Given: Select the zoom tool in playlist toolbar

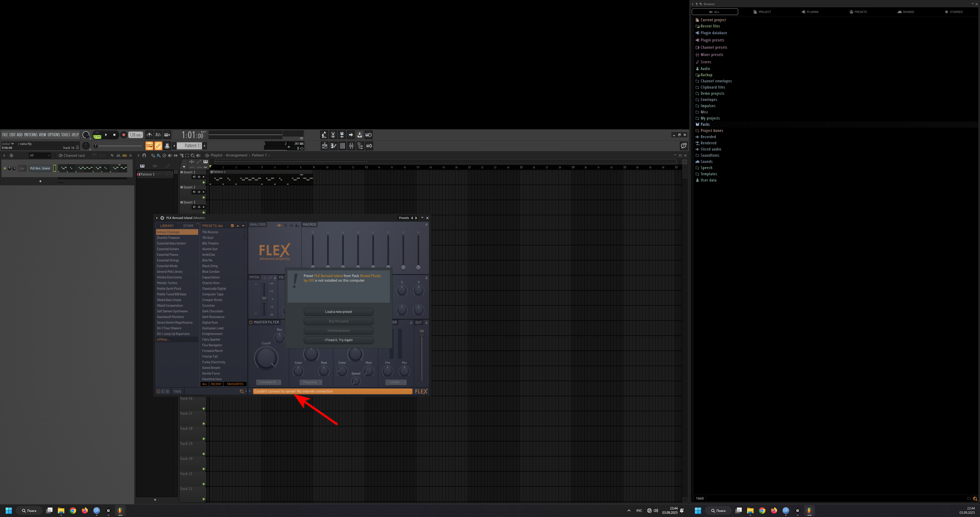Looking at the screenshot, I should 192,155.
